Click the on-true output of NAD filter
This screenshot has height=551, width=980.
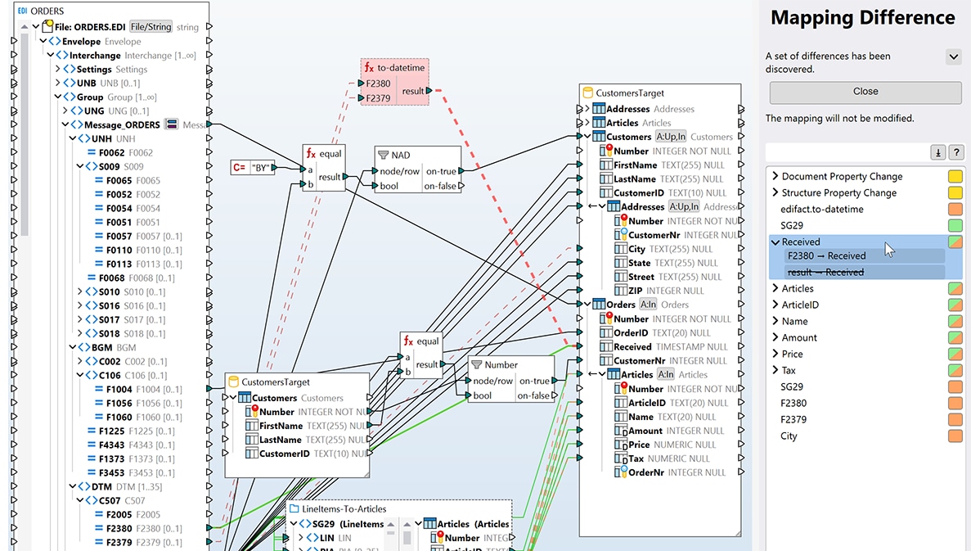click(461, 171)
